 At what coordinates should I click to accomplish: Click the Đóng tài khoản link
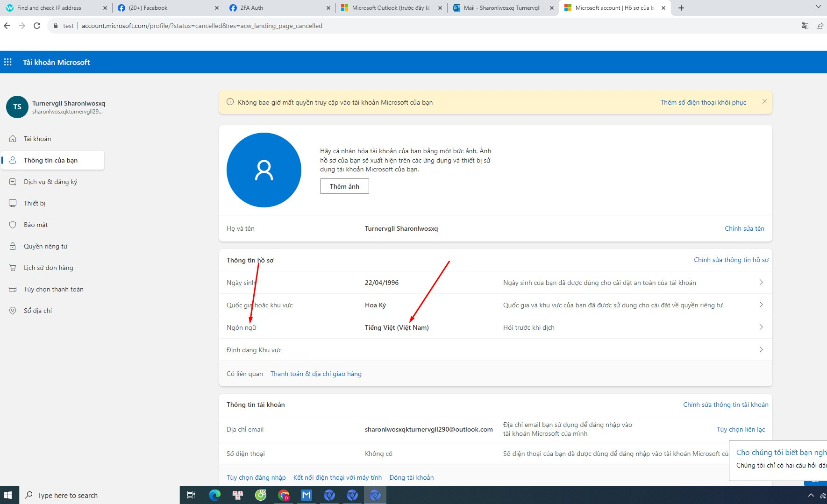click(x=411, y=477)
